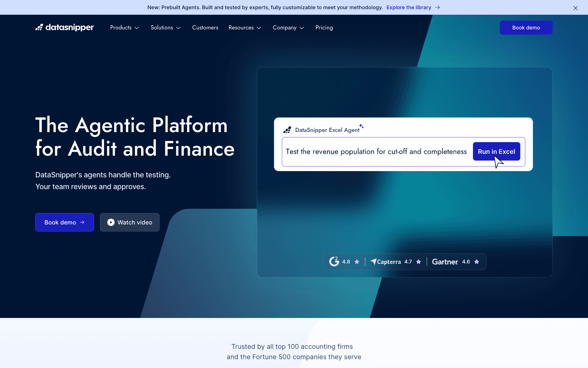588x368 pixels.
Task: Open the Resources navigation item
Action: (241, 28)
